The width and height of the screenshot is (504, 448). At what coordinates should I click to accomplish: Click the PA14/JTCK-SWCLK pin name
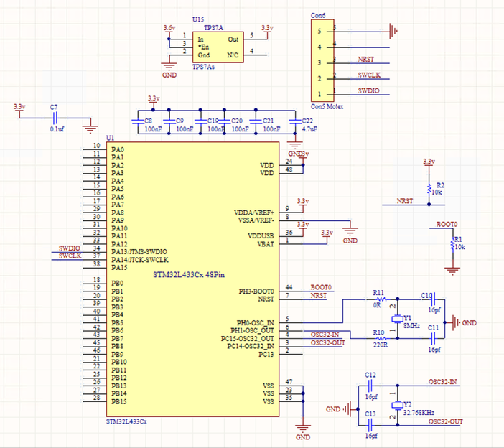[x=140, y=260]
